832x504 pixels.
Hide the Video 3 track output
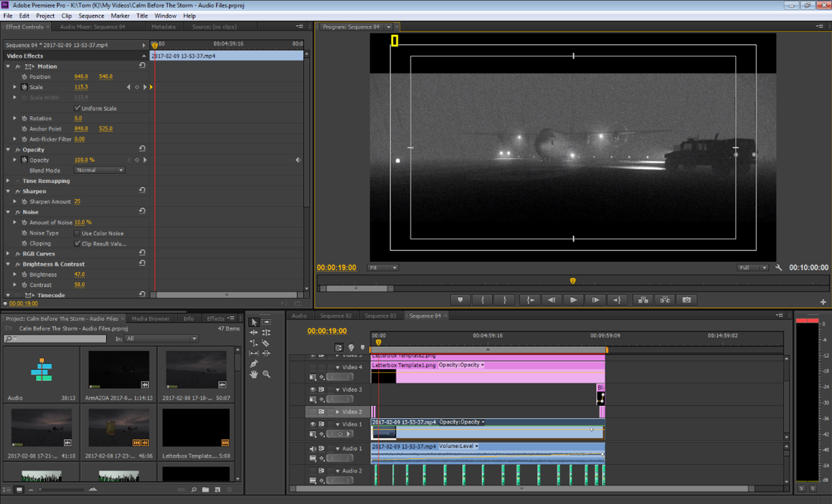[313, 390]
